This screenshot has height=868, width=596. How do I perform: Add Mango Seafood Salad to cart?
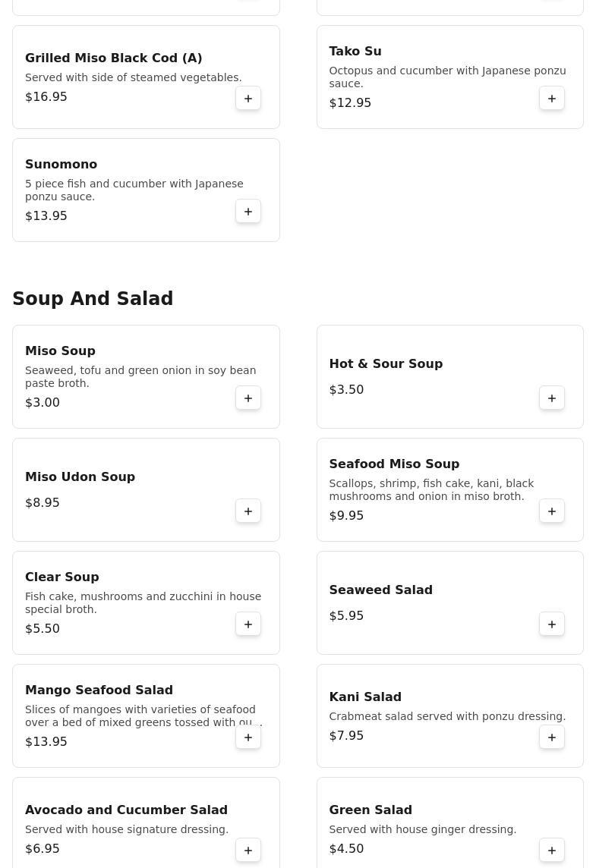coord(248,737)
